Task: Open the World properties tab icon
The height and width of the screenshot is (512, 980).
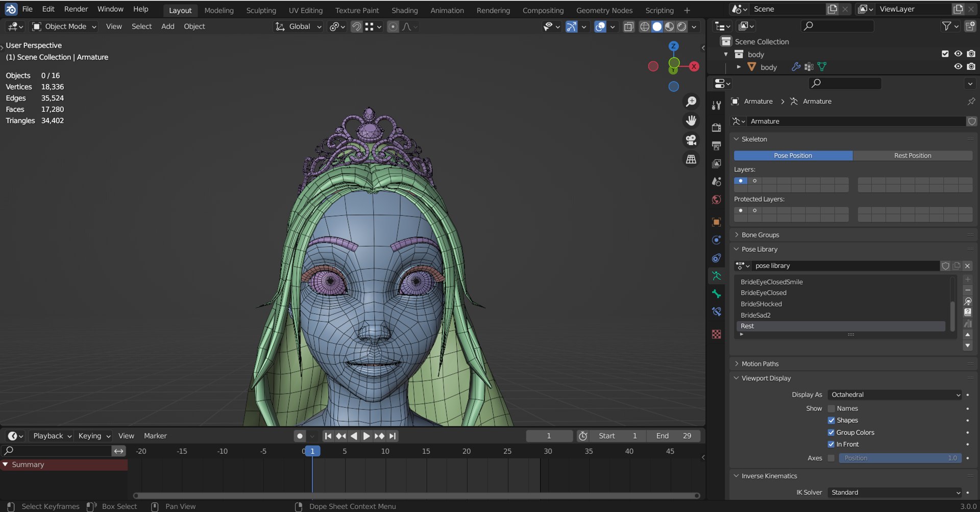Action: (717, 200)
